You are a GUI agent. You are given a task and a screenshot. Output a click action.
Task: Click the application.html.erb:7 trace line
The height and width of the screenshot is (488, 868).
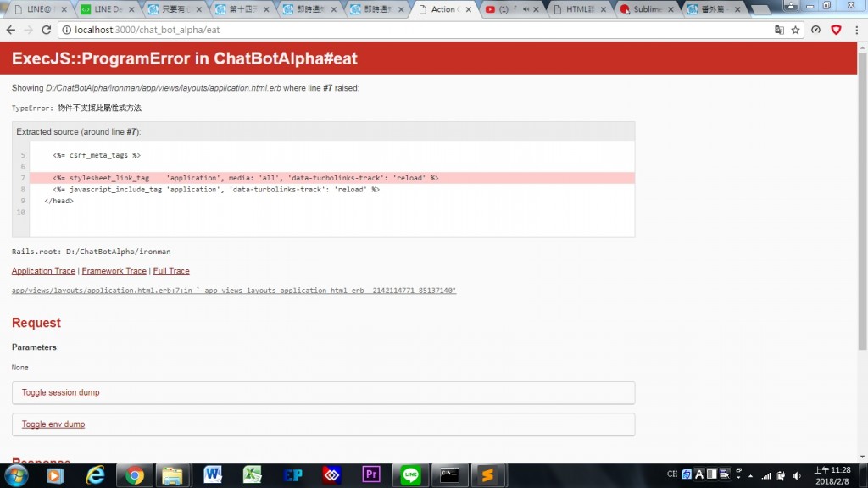[234, 291]
